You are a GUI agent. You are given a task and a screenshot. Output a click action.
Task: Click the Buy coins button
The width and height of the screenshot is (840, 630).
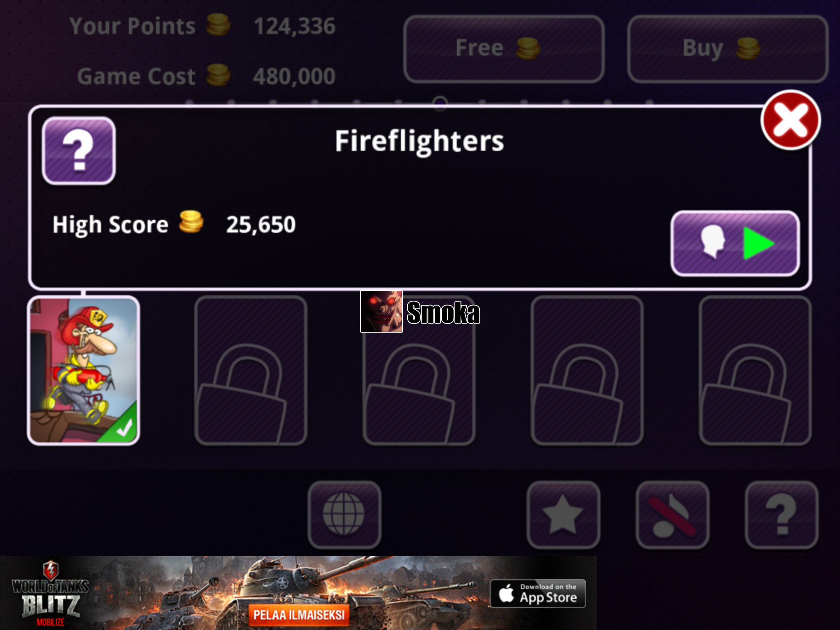tap(728, 49)
